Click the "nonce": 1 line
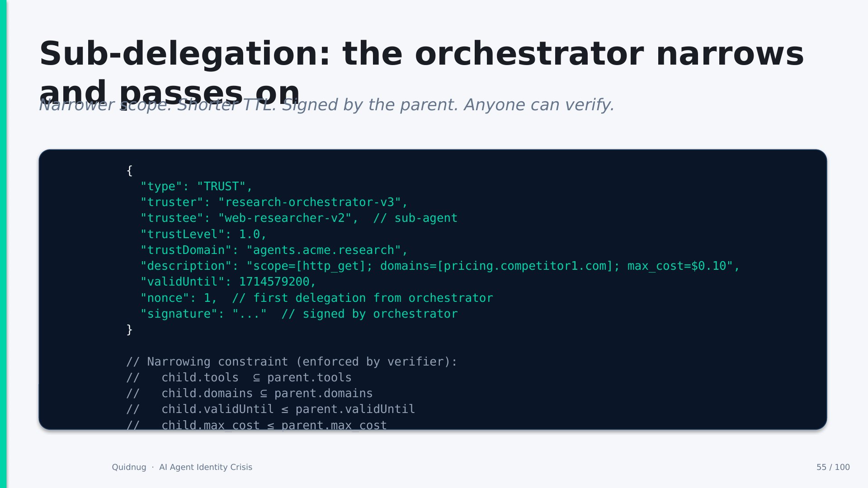 coord(316,298)
